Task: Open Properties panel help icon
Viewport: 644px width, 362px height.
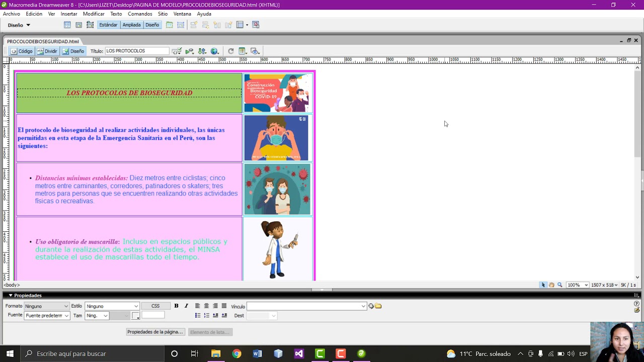Action: [x=636, y=304]
